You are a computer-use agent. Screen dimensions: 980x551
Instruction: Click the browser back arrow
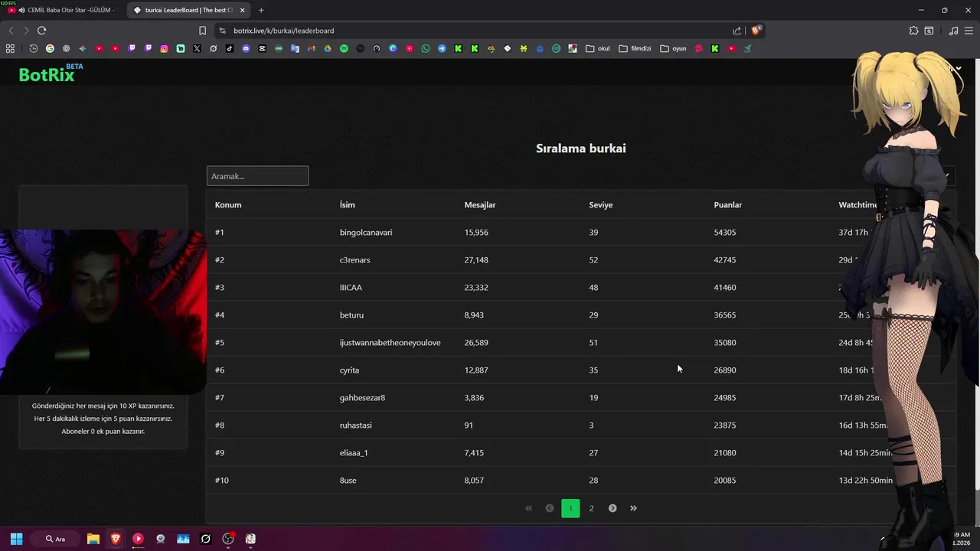pos(11,31)
